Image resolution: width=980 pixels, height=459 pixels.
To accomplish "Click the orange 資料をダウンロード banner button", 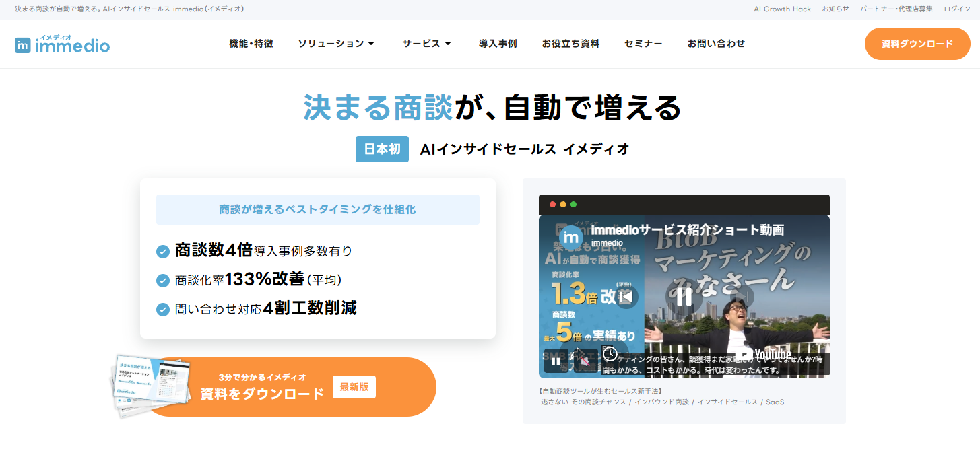I will click(x=290, y=387).
